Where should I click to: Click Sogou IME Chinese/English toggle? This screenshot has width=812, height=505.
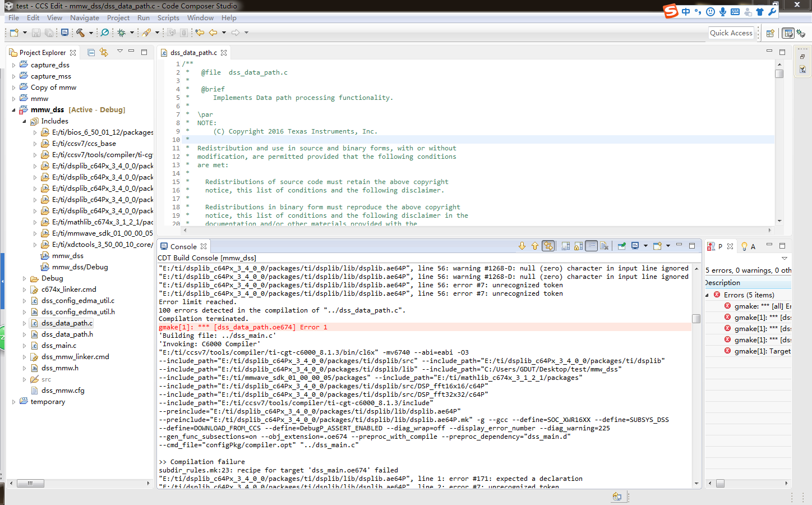686,11
